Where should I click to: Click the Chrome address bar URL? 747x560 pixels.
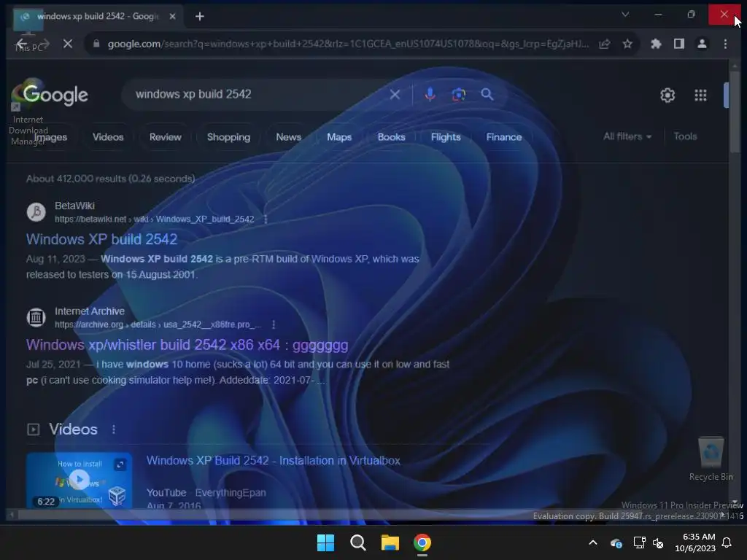coord(348,44)
